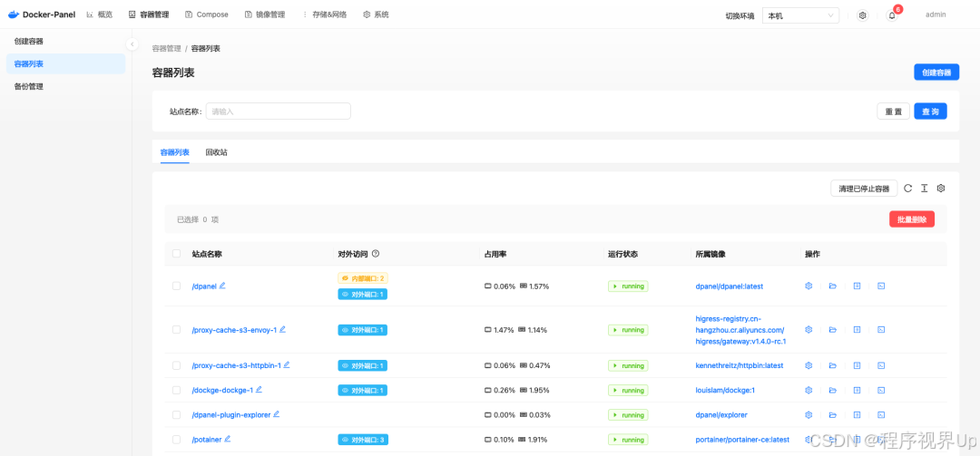
Task: View logs of /proxy-cache-s3-httpbin-1 container
Action: click(857, 365)
